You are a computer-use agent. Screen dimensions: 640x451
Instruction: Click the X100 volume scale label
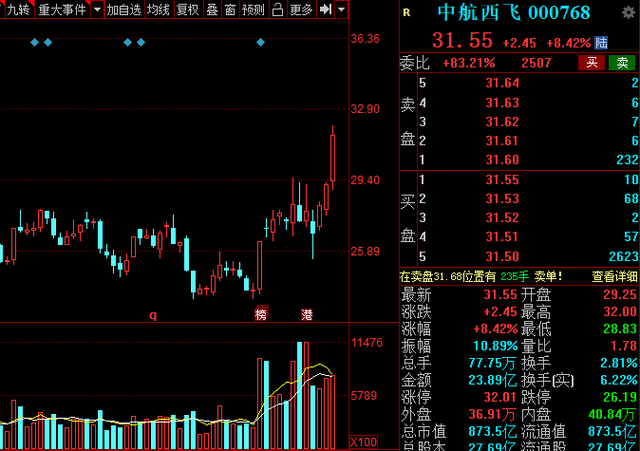364,442
